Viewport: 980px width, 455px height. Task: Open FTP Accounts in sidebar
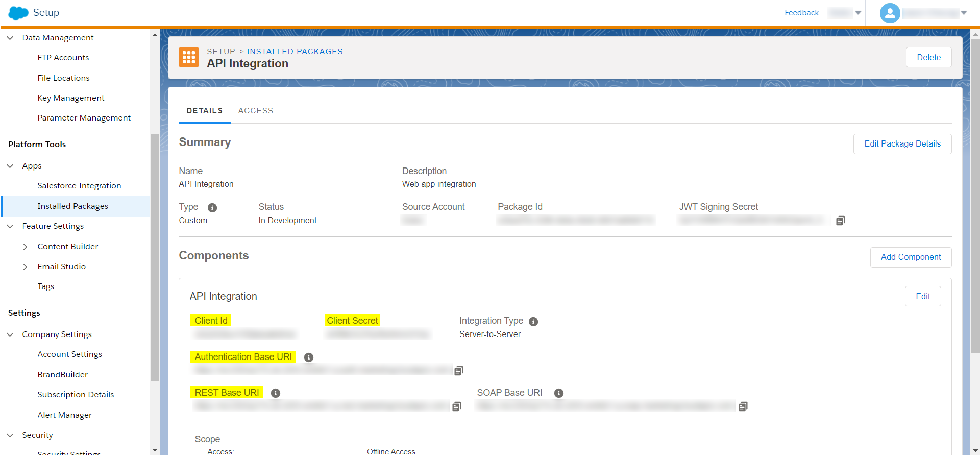point(63,58)
